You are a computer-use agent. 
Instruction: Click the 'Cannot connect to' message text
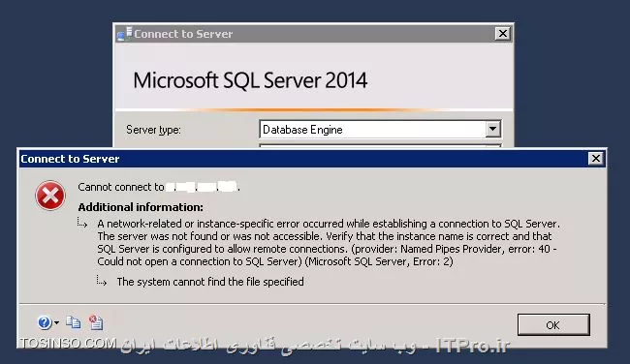click(x=121, y=187)
